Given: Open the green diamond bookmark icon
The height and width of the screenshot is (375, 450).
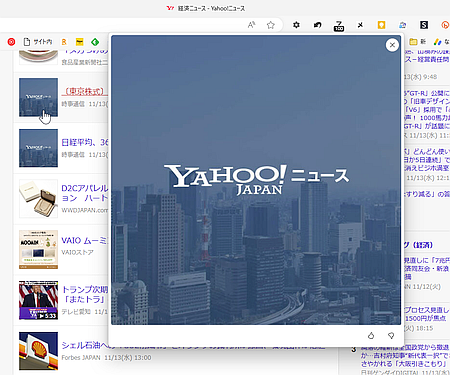Looking at the screenshot, I should coord(95,42).
